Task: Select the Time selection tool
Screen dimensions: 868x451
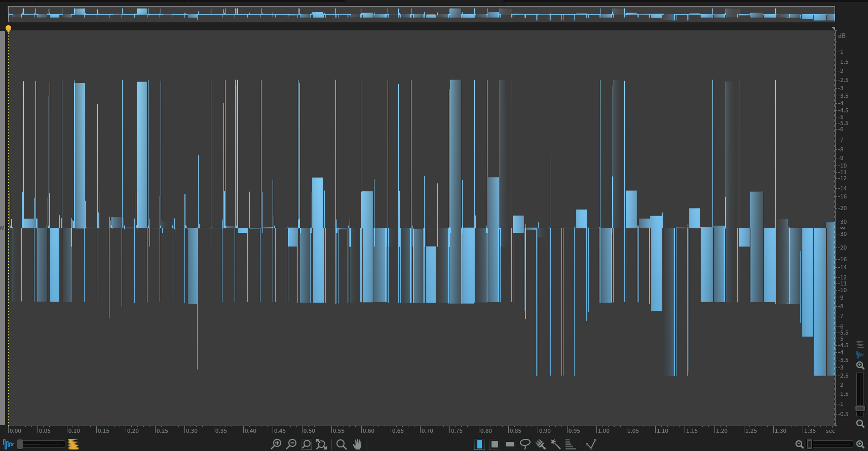Action: coord(479,444)
